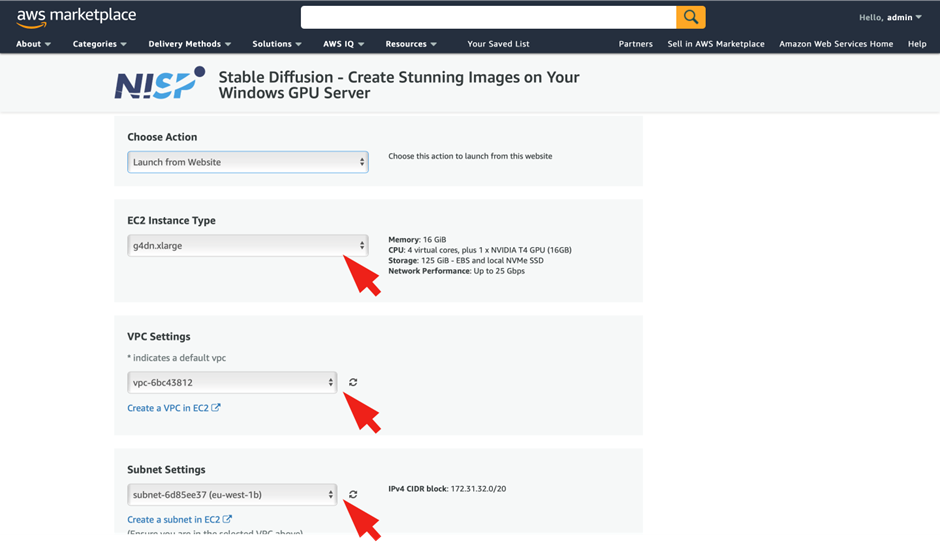The width and height of the screenshot is (940, 542).
Task: Open Your Saved List
Action: pos(498,44)
